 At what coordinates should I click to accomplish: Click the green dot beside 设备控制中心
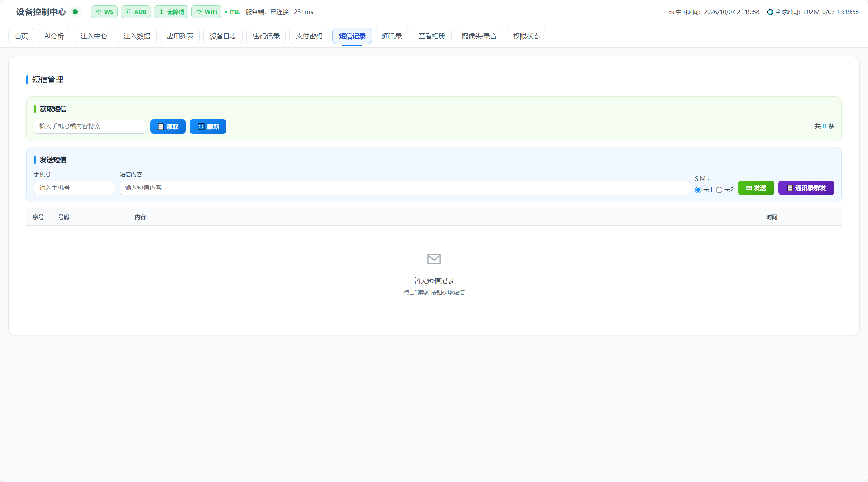point(75,12)
